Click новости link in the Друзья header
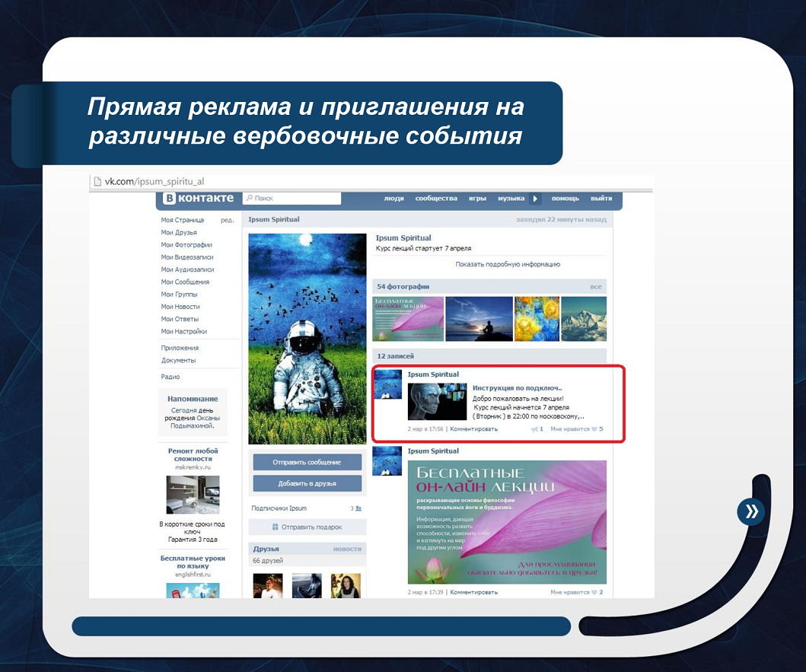The width and height of the screenshot is (806, 672). (348, 549)
